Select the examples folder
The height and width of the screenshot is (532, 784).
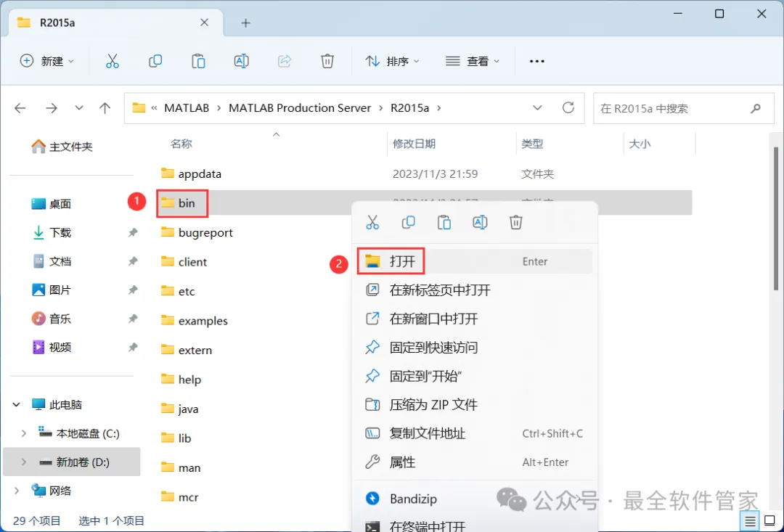click(x=195, y=321)
